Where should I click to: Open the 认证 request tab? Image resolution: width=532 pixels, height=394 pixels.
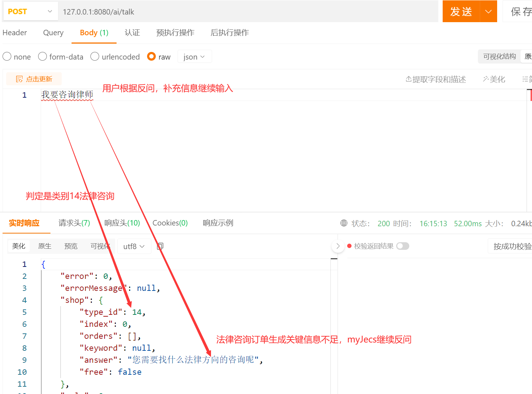[x=132, y=33]
